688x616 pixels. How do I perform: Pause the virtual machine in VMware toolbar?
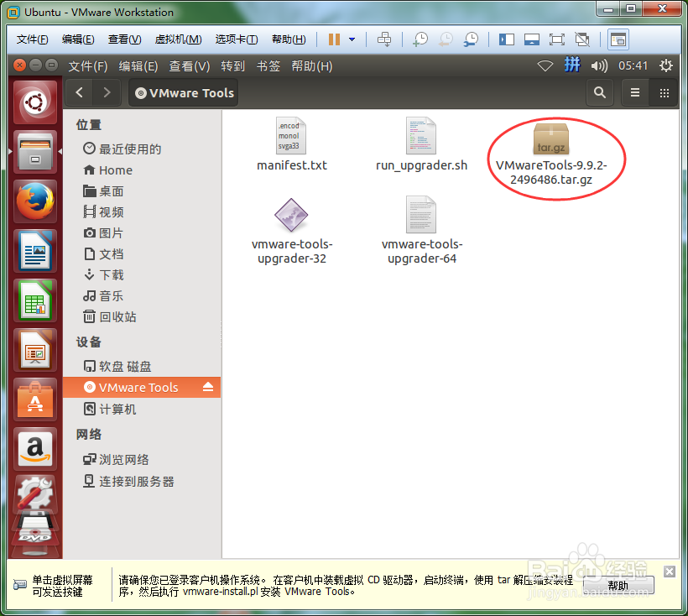pos(334,39)
